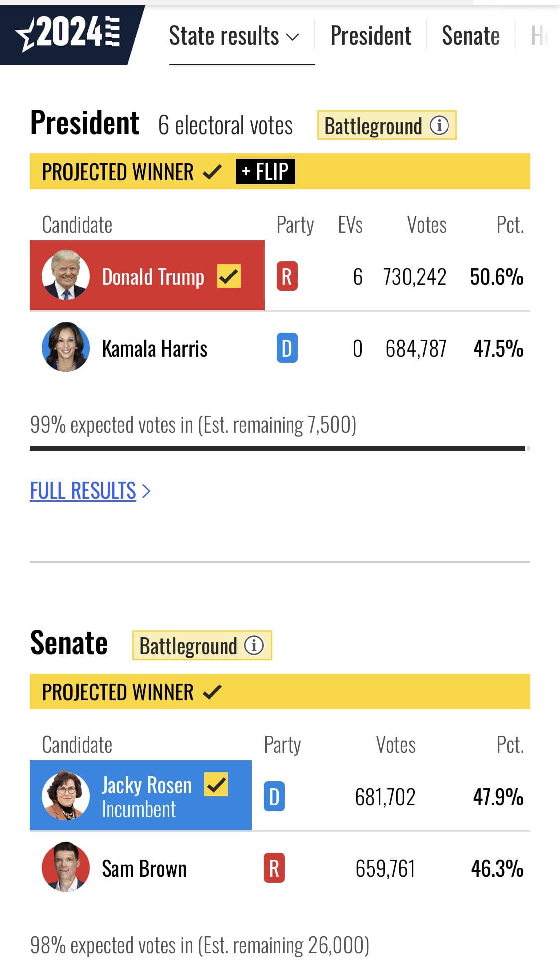Click the R party badge for Sam Brown
The height and width of the screenshot is (960, 560).
click(274, 868)
